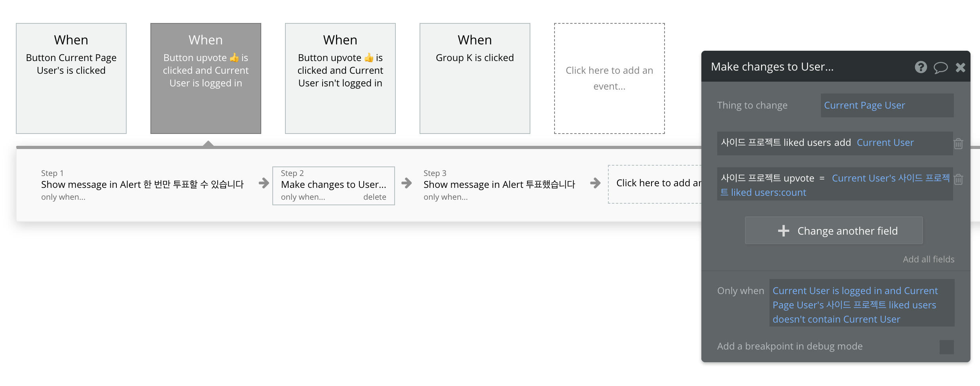Click the Make changes to User panel title

(x=772, y=67)
